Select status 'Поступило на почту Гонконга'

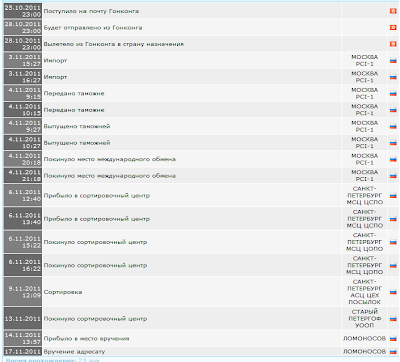click(91, 11)
